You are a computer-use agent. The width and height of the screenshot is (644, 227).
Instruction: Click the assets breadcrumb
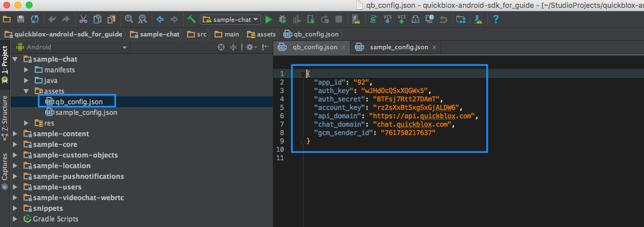(x=261, y=34)
